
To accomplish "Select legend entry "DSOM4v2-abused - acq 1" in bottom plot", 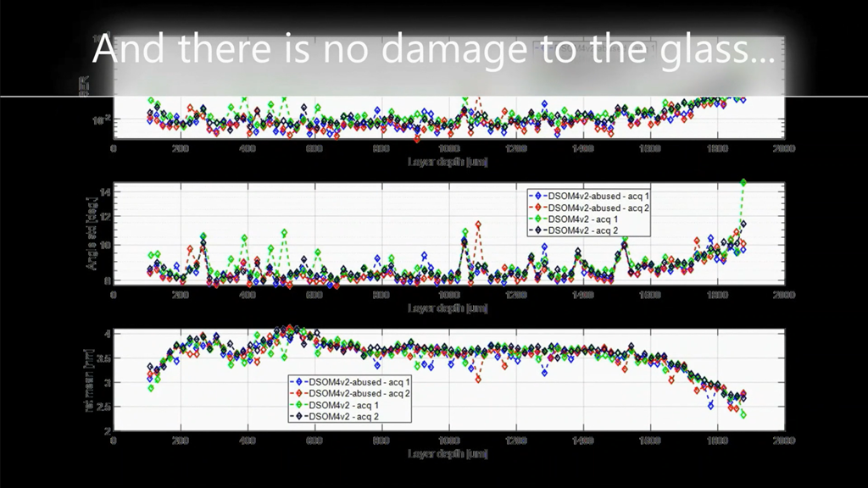I will [x=350, y=382].
